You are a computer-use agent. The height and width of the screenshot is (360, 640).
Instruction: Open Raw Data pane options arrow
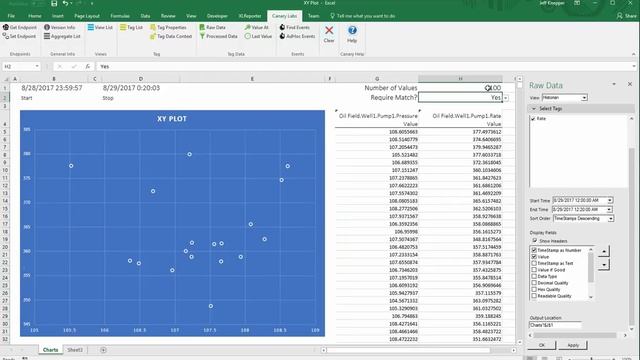pos(614,84)
